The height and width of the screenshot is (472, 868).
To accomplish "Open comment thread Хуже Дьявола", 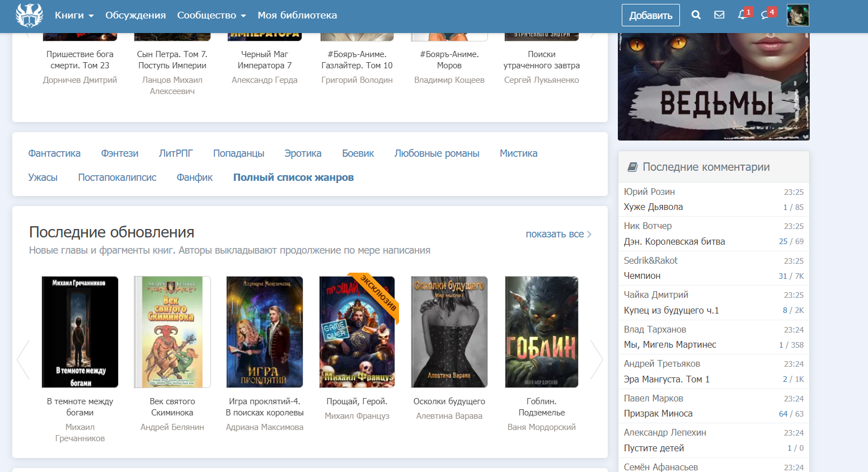I will [653, 207].
